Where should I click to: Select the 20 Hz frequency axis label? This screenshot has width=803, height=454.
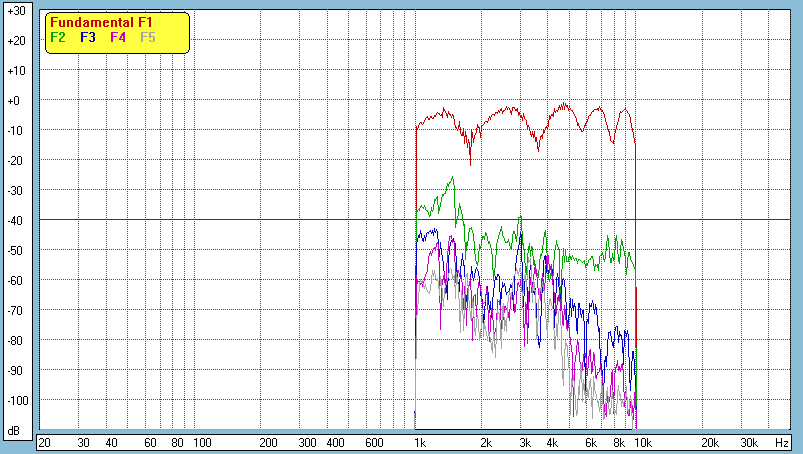point(44,442)
